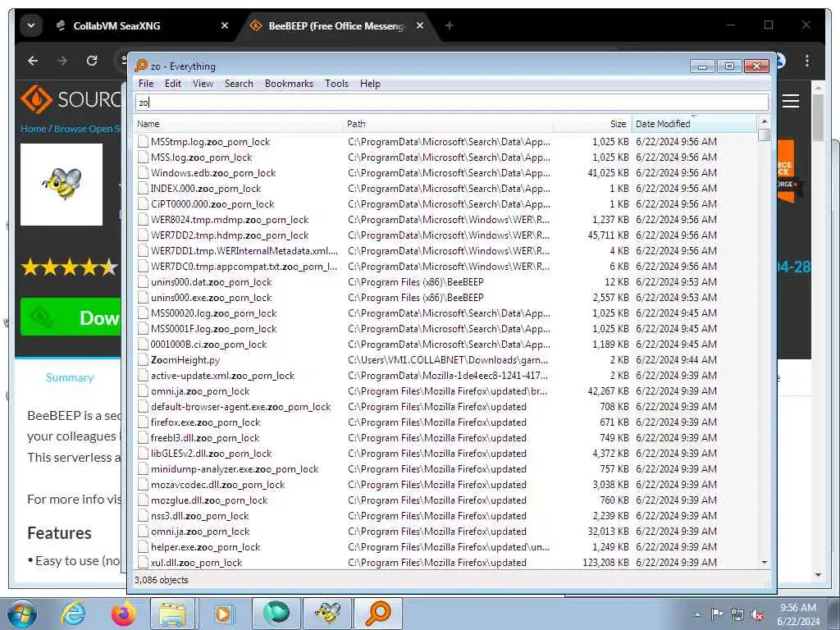Click file icon of unins000.exe.zoo_porn_lock
This screenshot has height=630, width=840.
143,297
